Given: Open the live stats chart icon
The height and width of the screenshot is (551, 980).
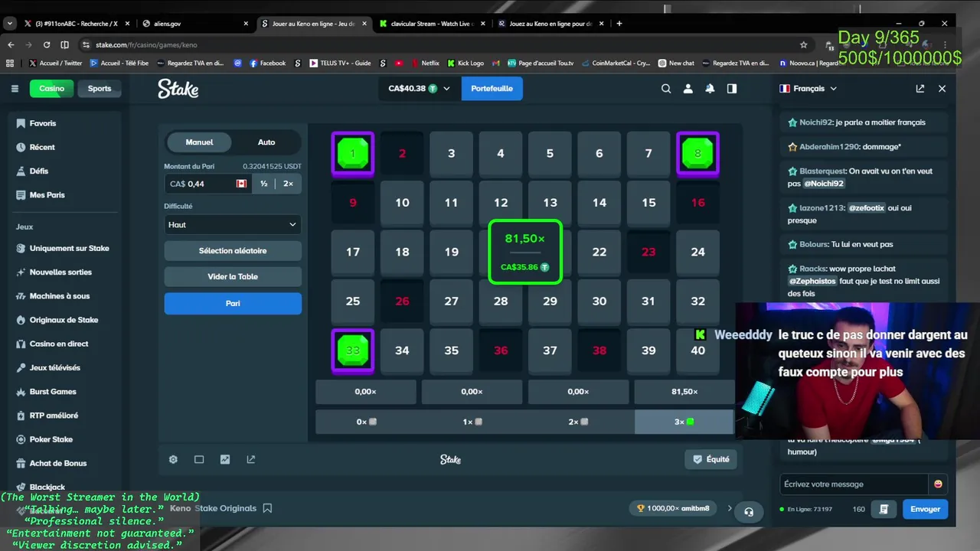Looking at the screenshot, I should tap(225, 460).
